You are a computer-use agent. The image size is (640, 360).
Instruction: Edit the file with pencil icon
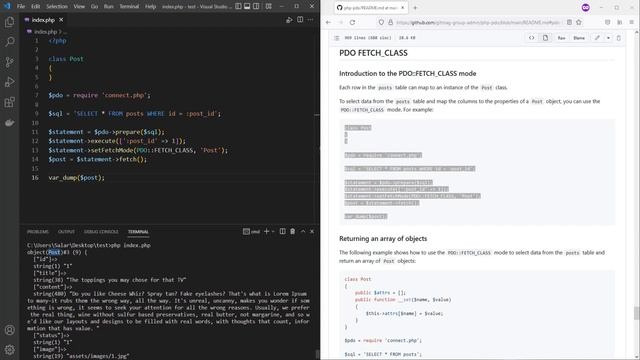tap(597, 38)
